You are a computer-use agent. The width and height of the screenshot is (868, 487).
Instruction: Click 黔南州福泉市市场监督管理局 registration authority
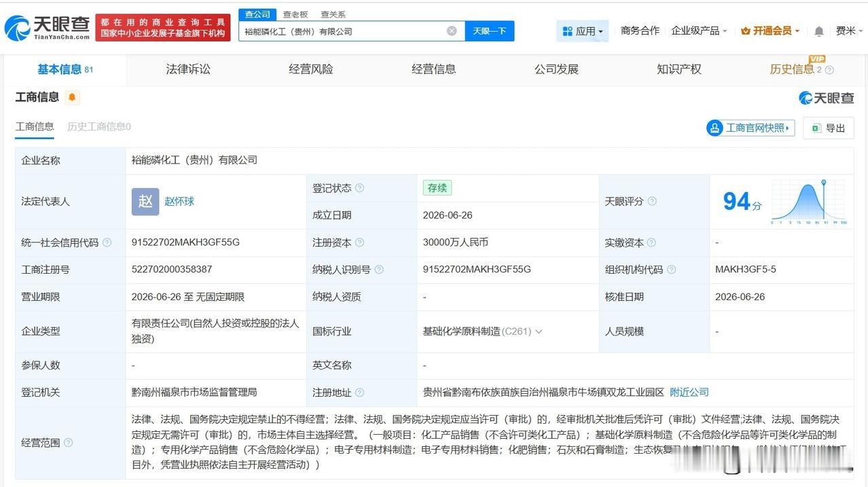[194, 393]
